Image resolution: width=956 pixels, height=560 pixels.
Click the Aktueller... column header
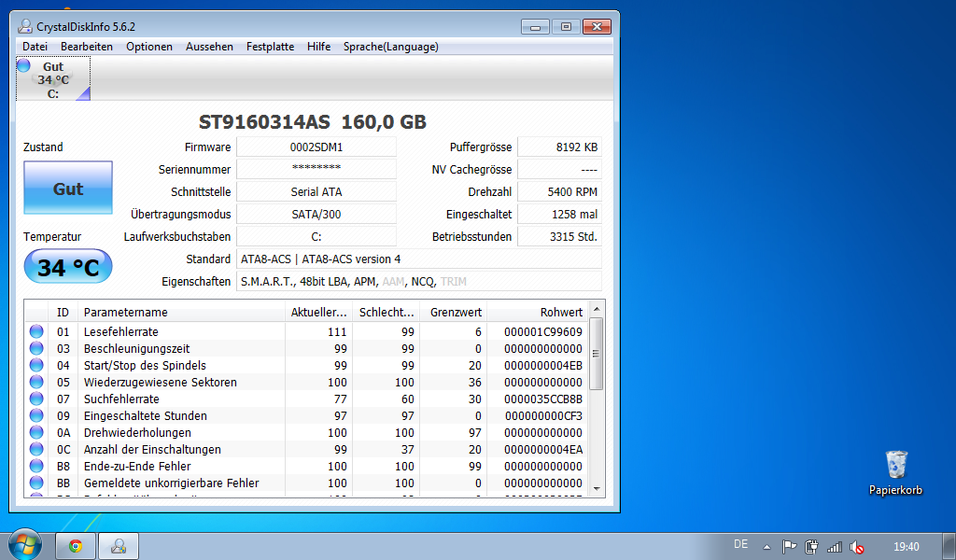tap(318, 312)
